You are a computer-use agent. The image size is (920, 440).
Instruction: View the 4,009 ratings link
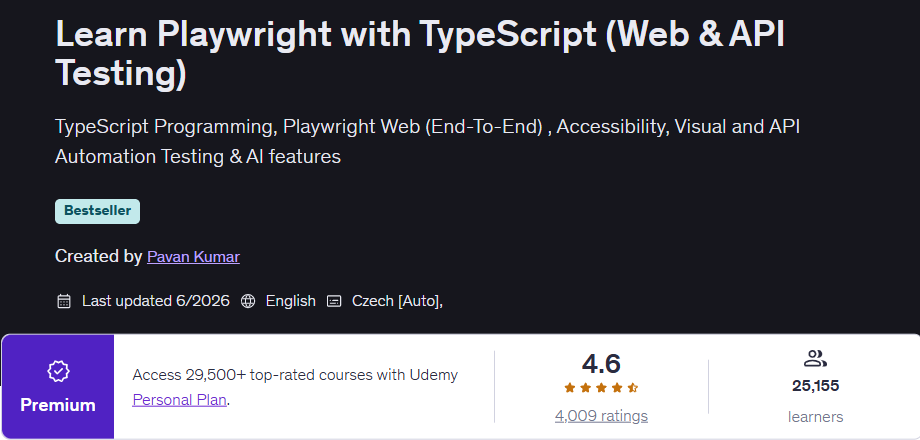pos(601,416)
